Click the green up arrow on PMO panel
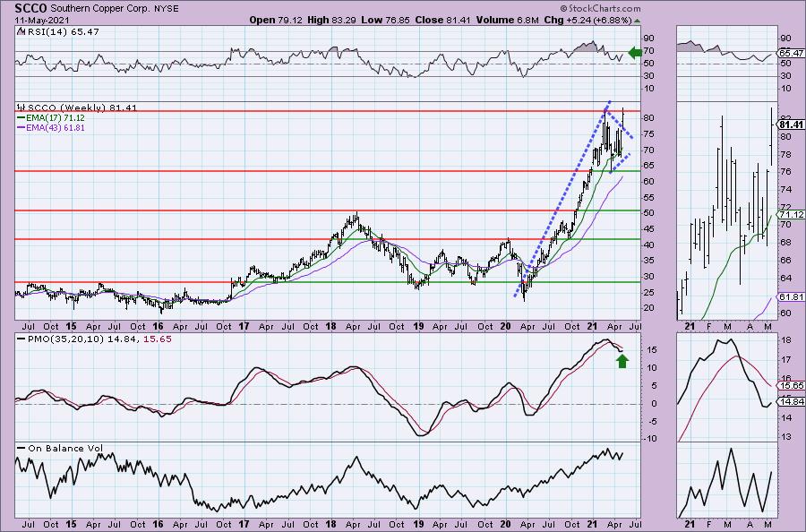Screen dimensions: 806x532 click(x=622, y=361)
